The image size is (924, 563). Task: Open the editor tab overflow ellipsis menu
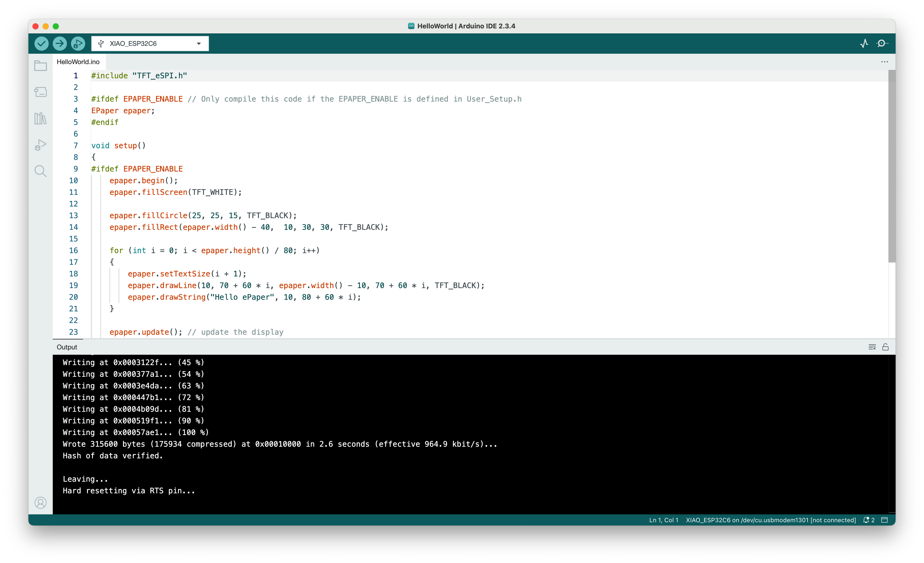[x=885, y=62]
